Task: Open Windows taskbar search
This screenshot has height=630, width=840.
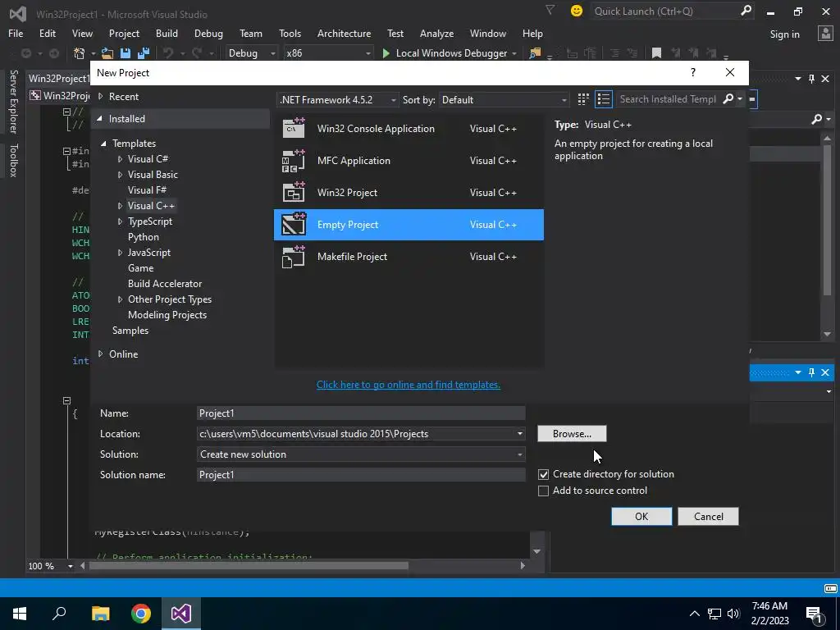Action: [x=59, y=614]
